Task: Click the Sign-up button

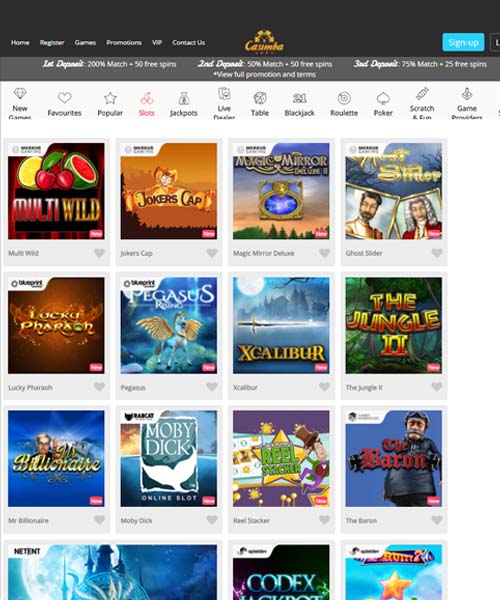Action: (x=463, y=42)
